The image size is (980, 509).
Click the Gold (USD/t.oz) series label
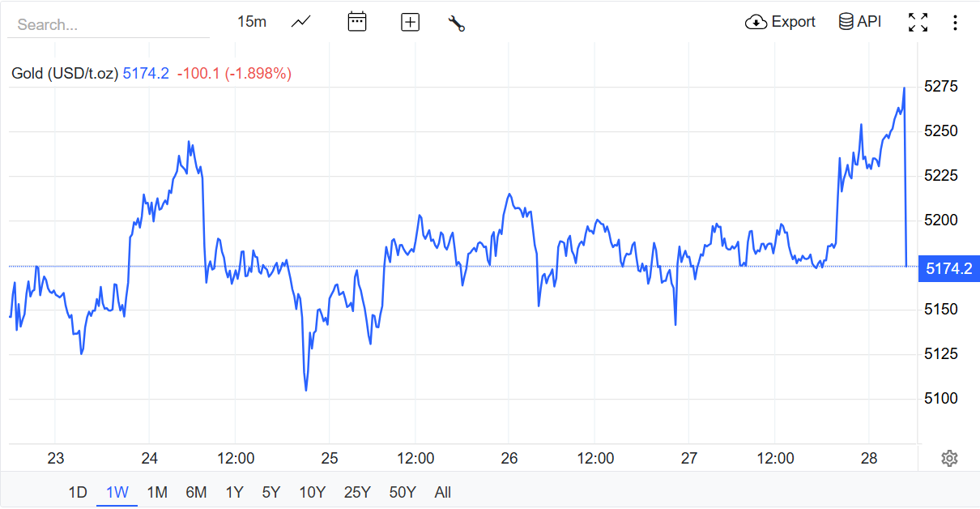pyautogui.click(x=65, y=74)
